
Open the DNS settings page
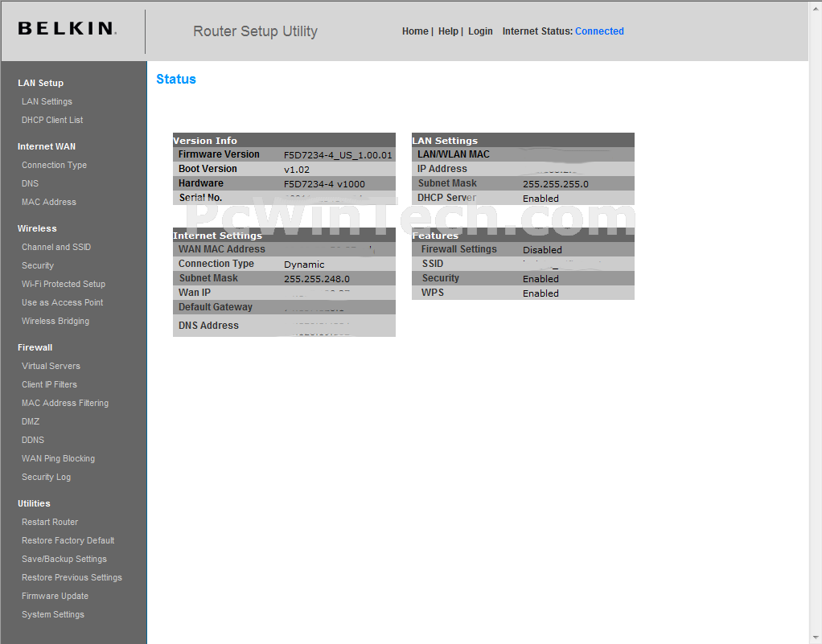30,183
